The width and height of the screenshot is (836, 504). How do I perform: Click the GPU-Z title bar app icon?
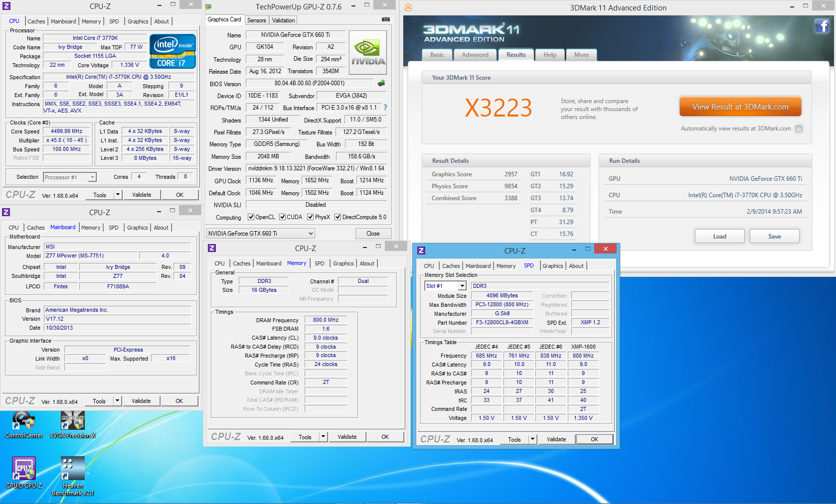click(208, 6)
